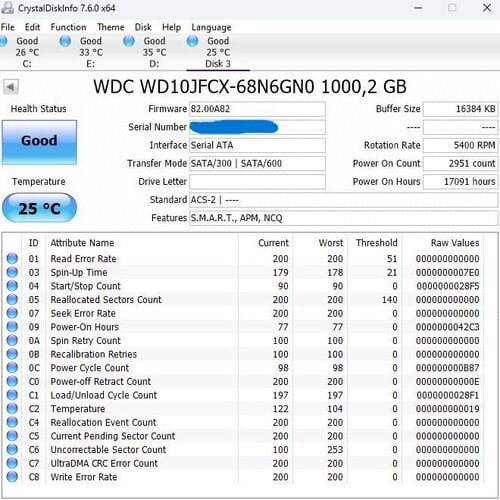Click status circle for Uncorrectable Sector Count
The width and height of the screenshot is (500, 500).
pyautogui.click(x=12, y=450)
